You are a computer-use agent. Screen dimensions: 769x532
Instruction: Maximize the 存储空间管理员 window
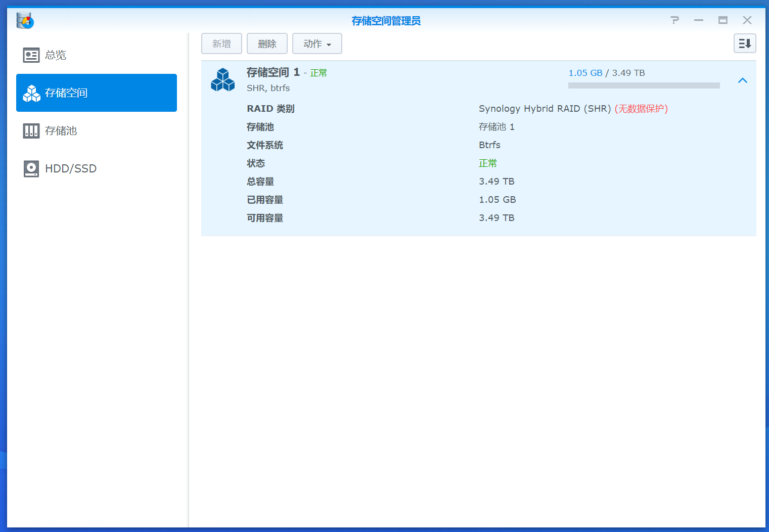pyautogui.click(x=723, y=20)
